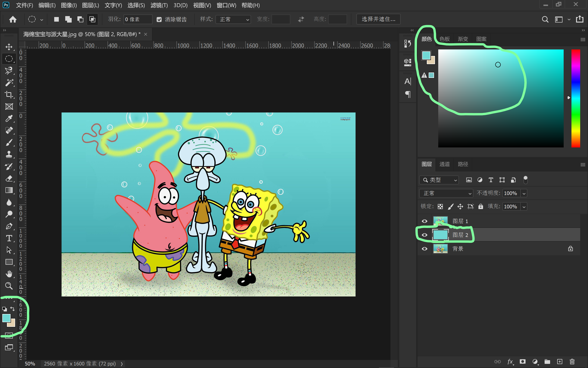
Task: Open the fill dropdown arrow
Action: (x=524, y=207)
